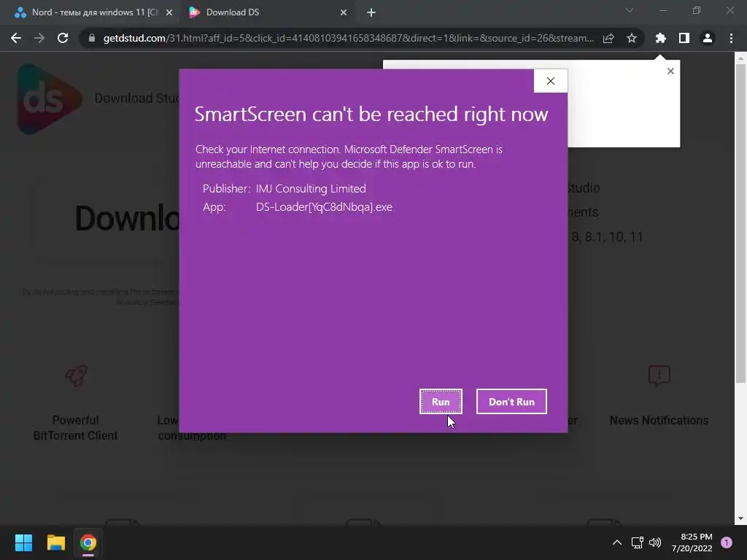Viewport: 747px width, 560px height.
Task: View site security lock info
Action: 92,38
